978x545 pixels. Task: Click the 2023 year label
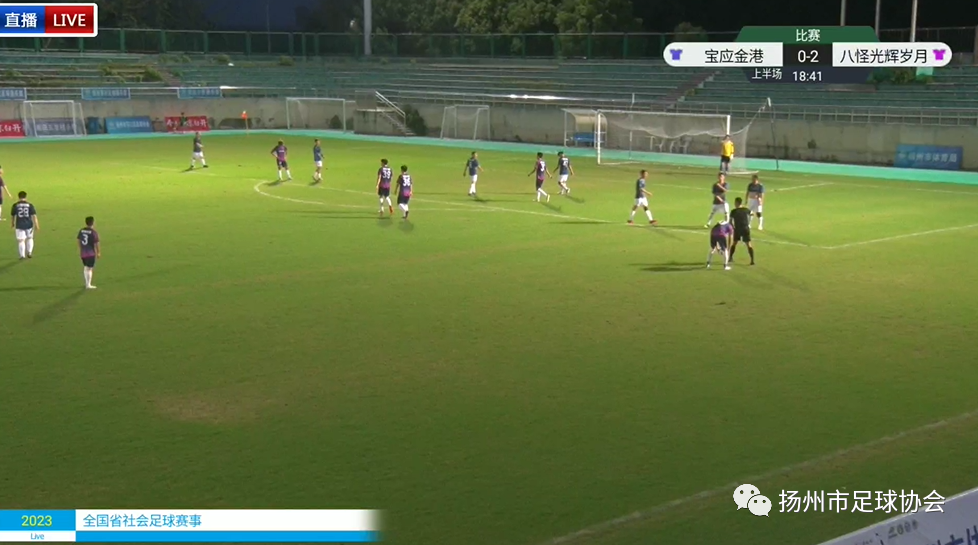point(37,521)
